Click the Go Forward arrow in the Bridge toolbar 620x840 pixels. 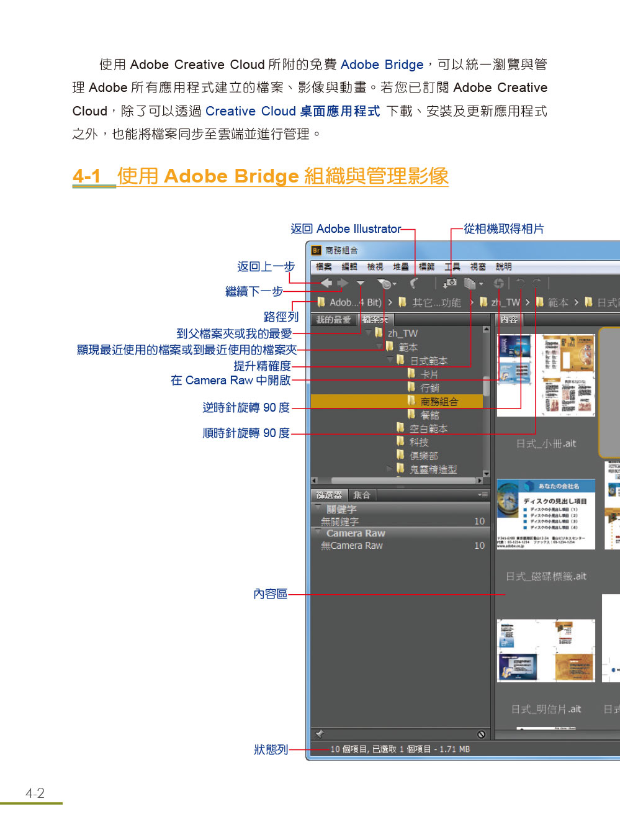(343, 283)
